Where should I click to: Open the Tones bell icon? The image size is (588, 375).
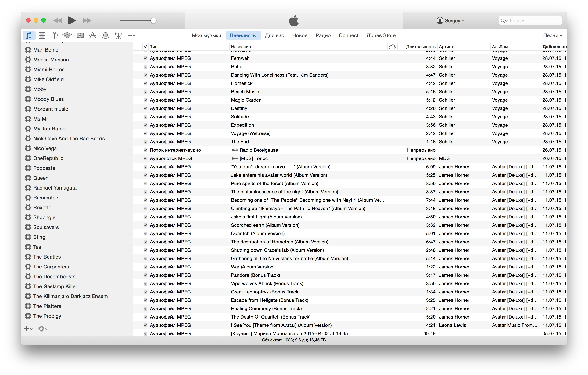tap(106, 35)
